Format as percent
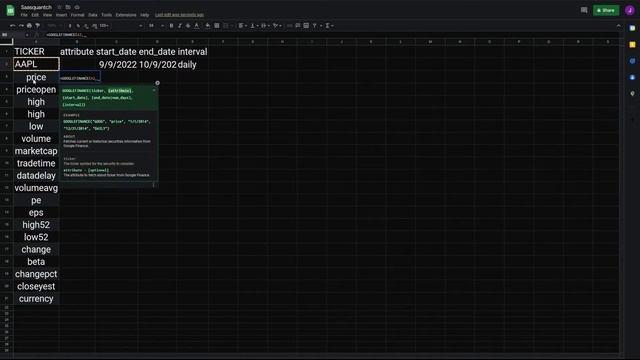 pyautogui.click(x=78, y=25)
